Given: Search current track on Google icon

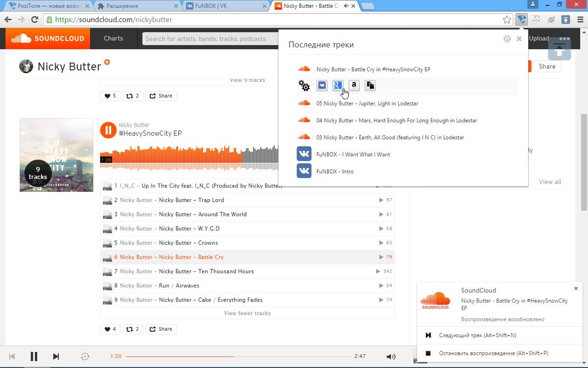Looking at the screenshot, I should point(338,85).
